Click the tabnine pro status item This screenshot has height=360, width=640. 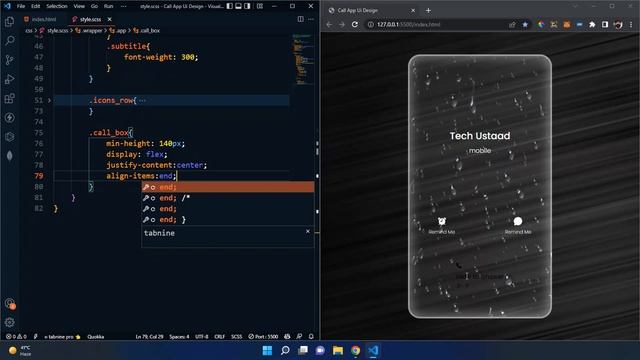[62, 337]
